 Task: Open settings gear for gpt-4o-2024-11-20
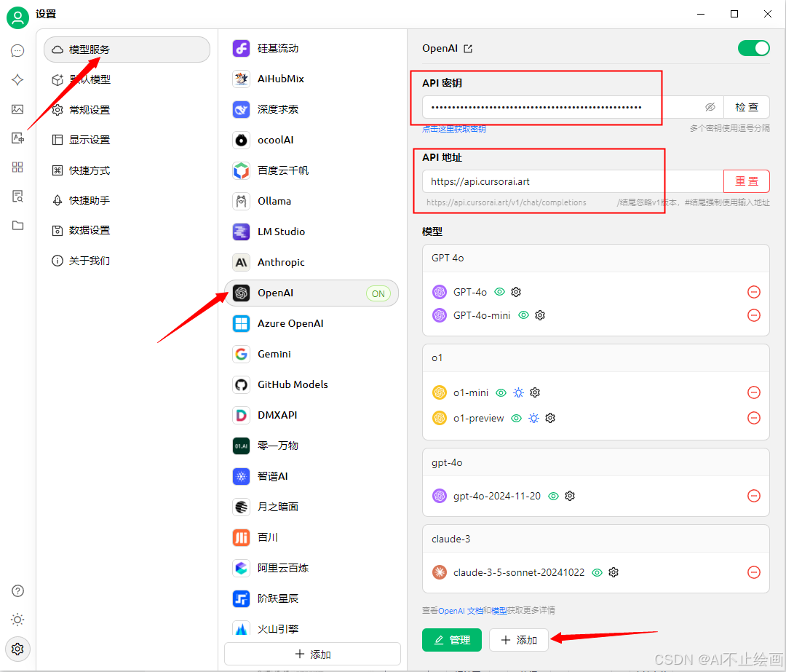(x=570, y=496)
